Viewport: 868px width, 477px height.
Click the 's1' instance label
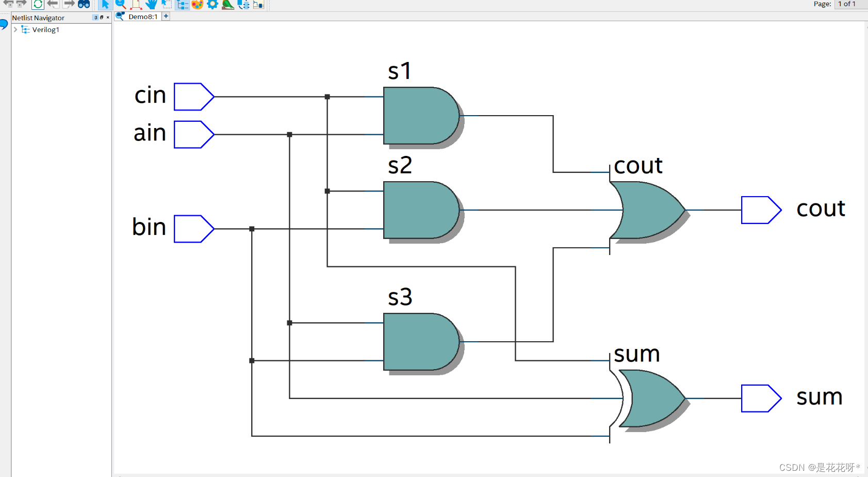click(400, 71)
